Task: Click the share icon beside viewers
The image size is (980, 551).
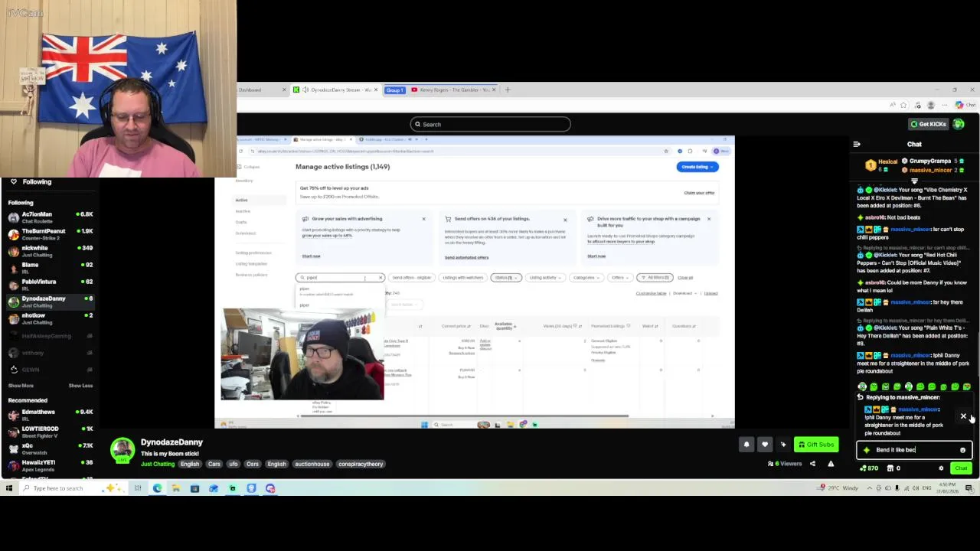Action: pyautogui.click(x=812, y=464)
